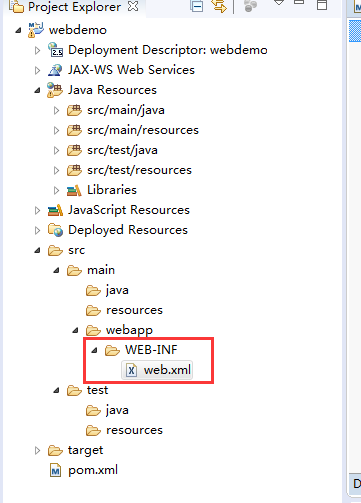
Task: Collapse the webdemo project node
Action: (x=18, y=30)
